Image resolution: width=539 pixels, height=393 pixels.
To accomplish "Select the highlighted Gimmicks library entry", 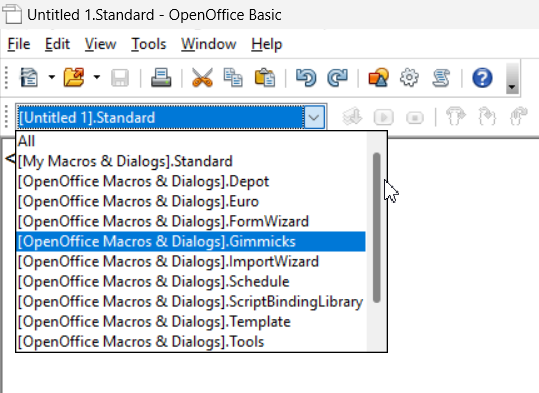I will coord(191,241).
